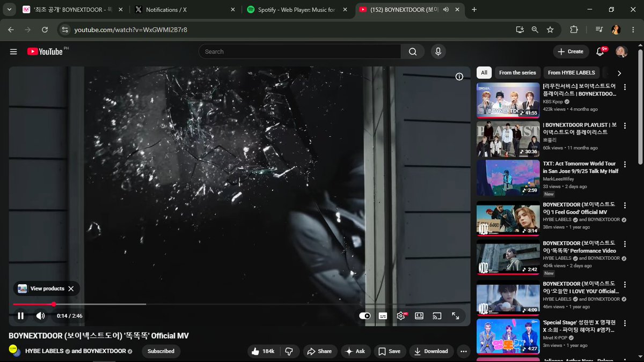This screenshot has width=644, height=362.
Task: Open Chrome's three-dot menu
Action: click(634, 30)
